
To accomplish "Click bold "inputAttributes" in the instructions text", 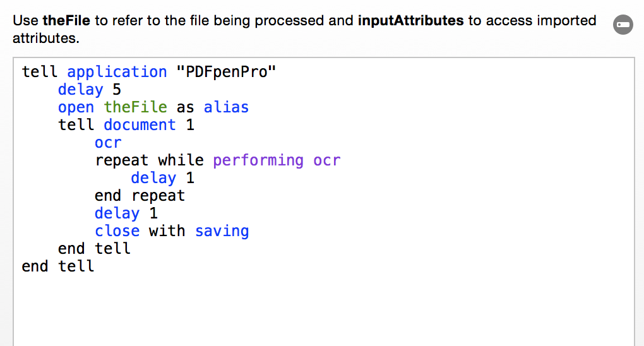I will point(411,21).
